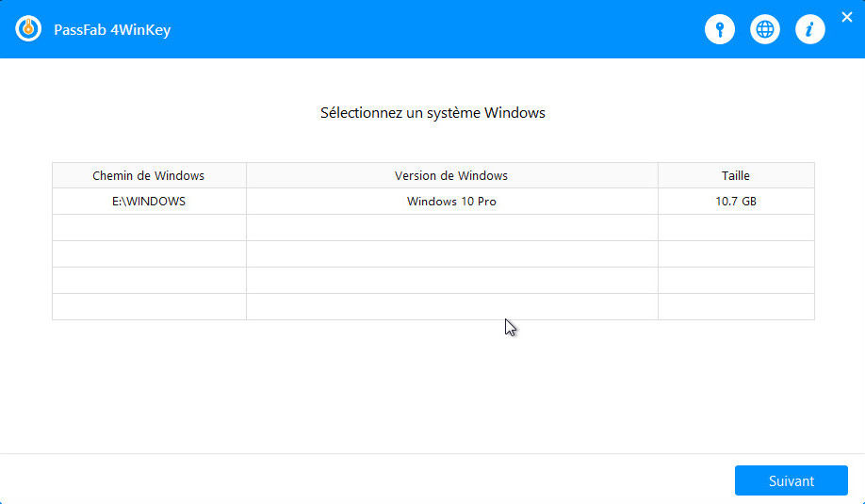Image resolution: width=865 pixels, height=504 pixels.
Task: Select the Windows 10 Pro version cell
Action: coord(451,202)
